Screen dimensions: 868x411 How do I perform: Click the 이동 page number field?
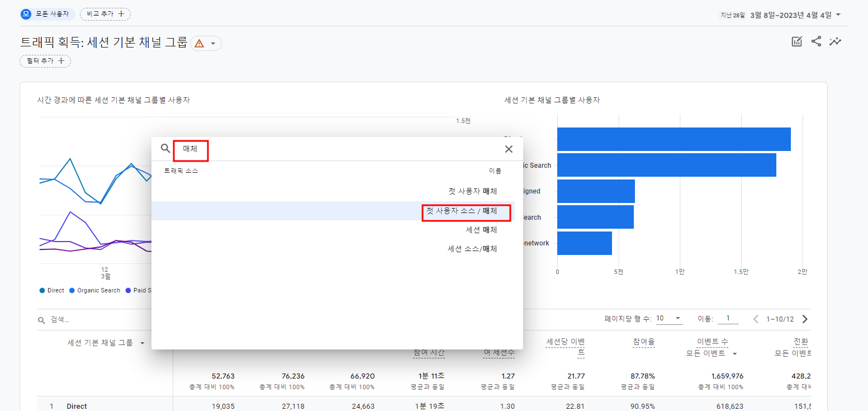click(x=728, y=318)
